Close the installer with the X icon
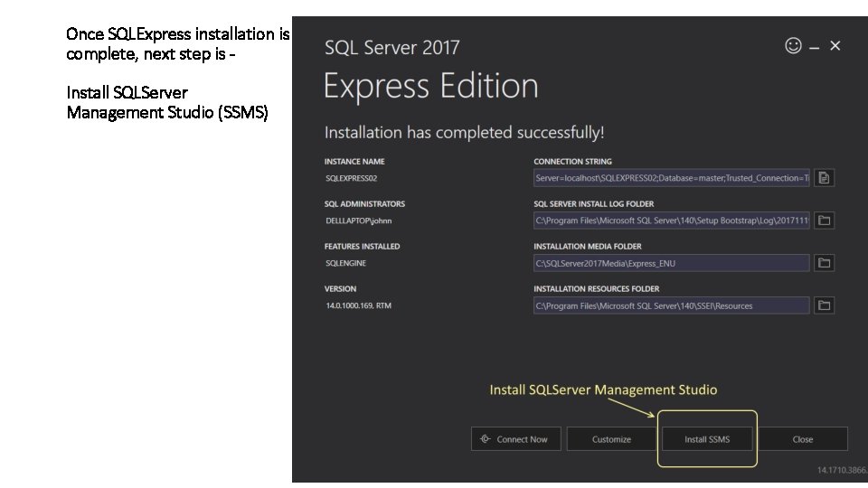 [x=835, y=46]
